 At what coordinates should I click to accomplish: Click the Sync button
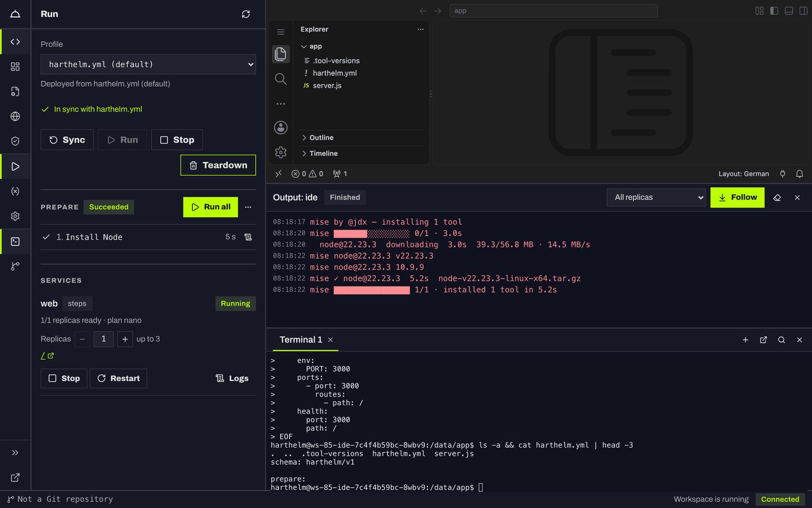(x=67, y=140)
